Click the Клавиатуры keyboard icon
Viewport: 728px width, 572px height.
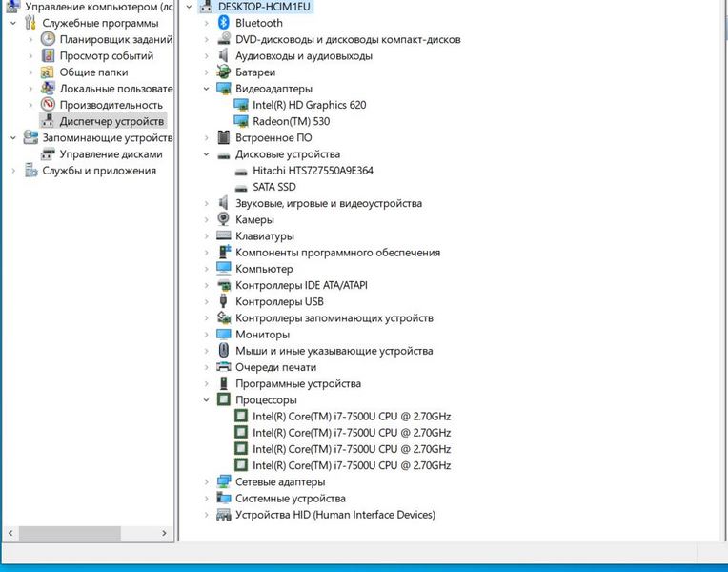click(x=224, y=235)
